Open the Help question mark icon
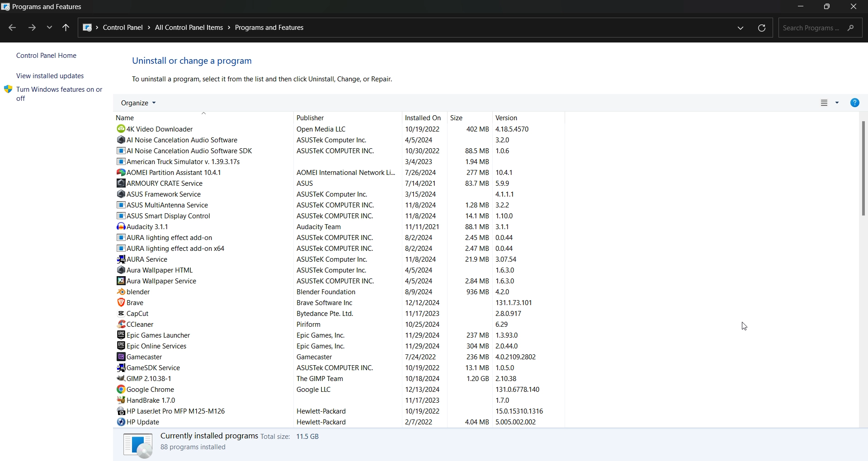 (854, 103)
